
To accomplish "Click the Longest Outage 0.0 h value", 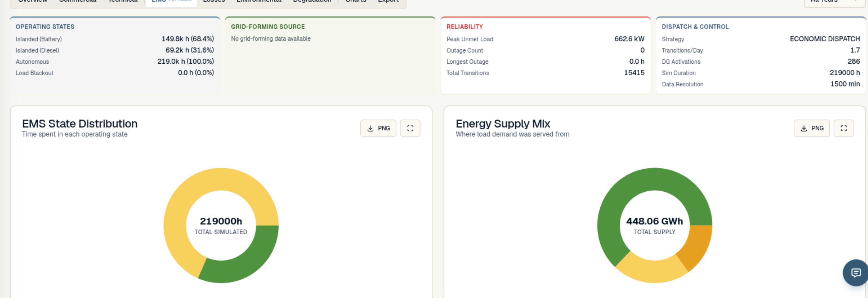I will [637, 61].
